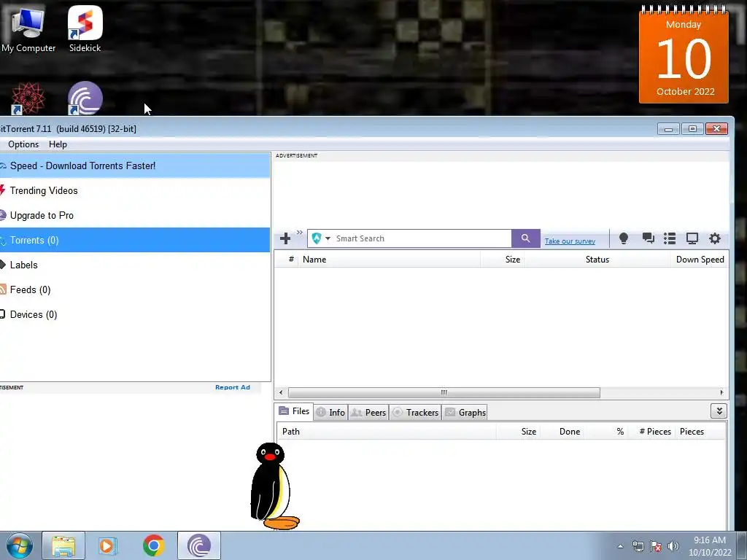Click the volume speaker tray icon
The width and height of the screenshot is (747, 560).
point(673,547)
